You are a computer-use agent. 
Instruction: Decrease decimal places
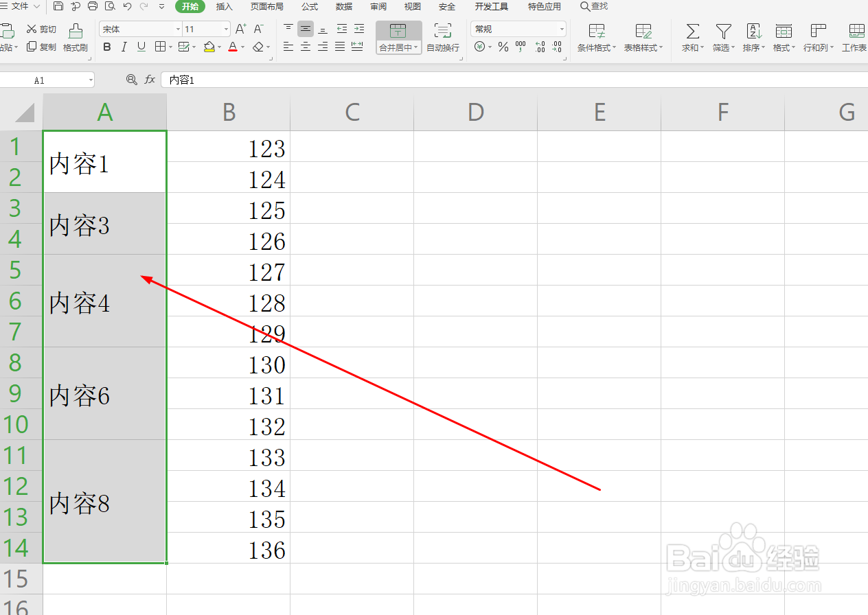[x=557, y=47]
